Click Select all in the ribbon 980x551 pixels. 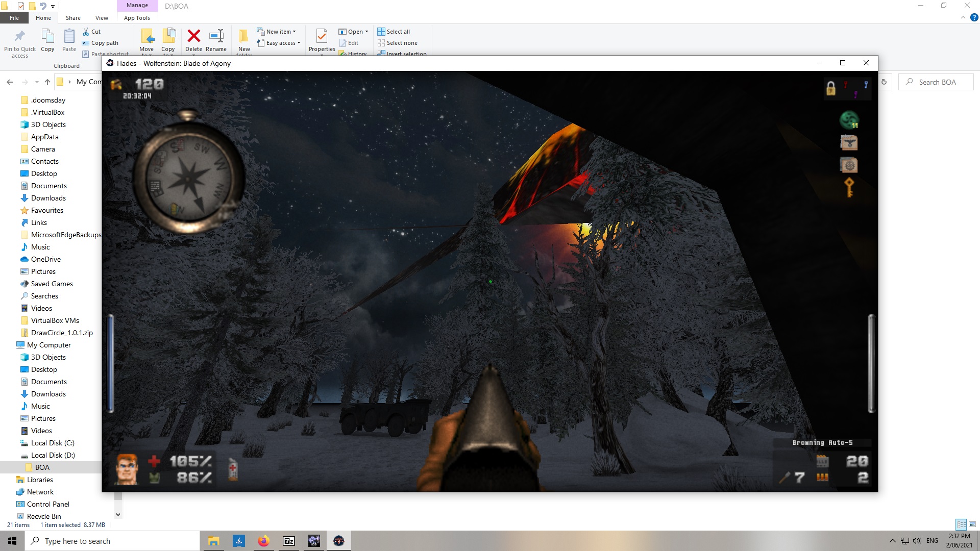point(394,32)
